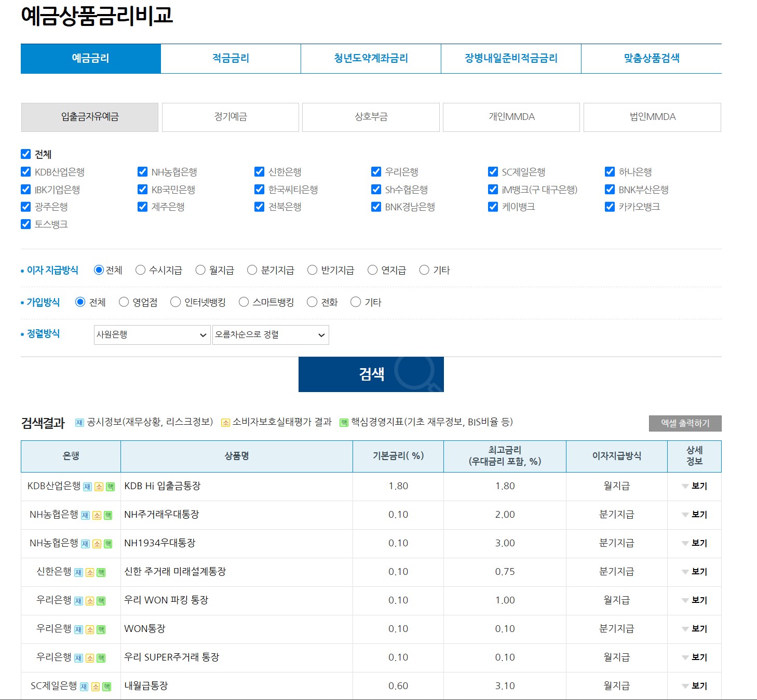
Task: Click the 엑셀 출력하기 button
Action: point(685,423)
